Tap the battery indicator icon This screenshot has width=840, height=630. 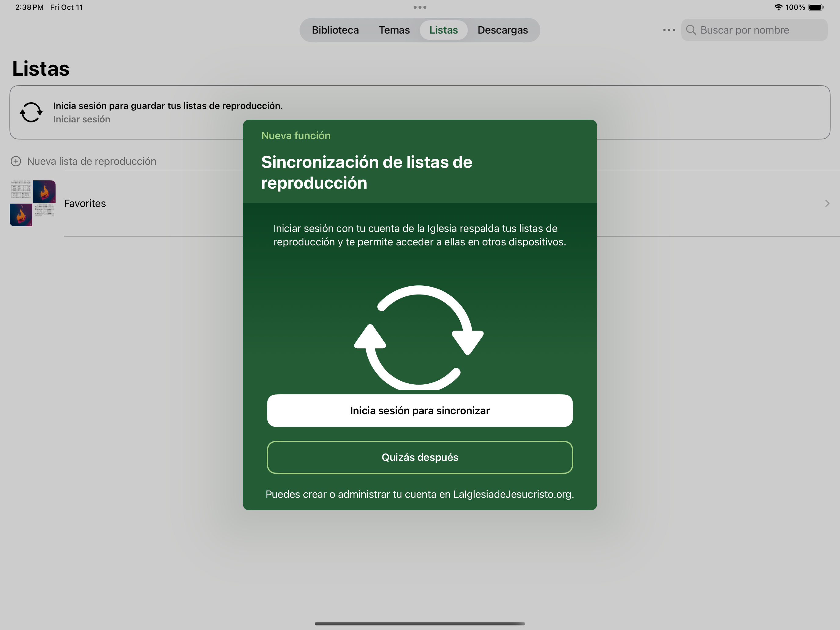click(815, 7)
